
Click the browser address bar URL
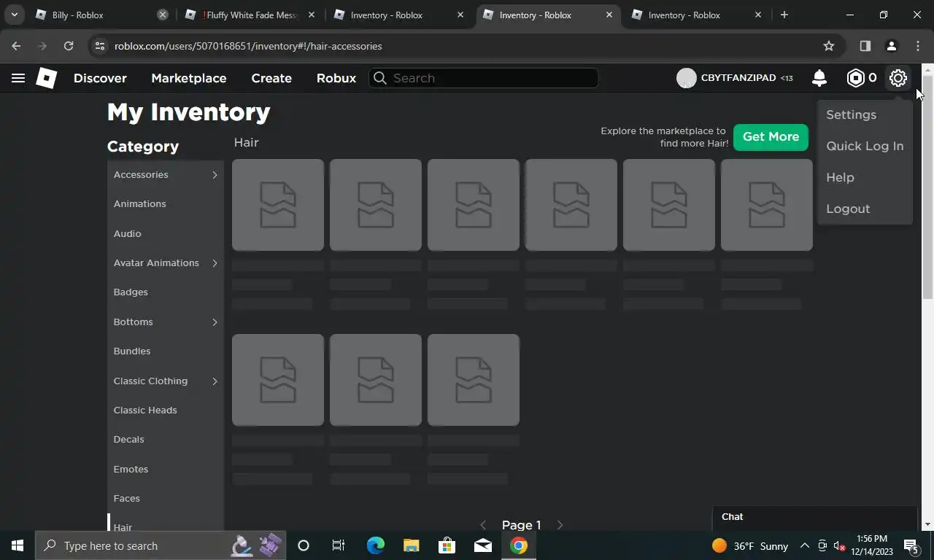(x=248, y=46)
